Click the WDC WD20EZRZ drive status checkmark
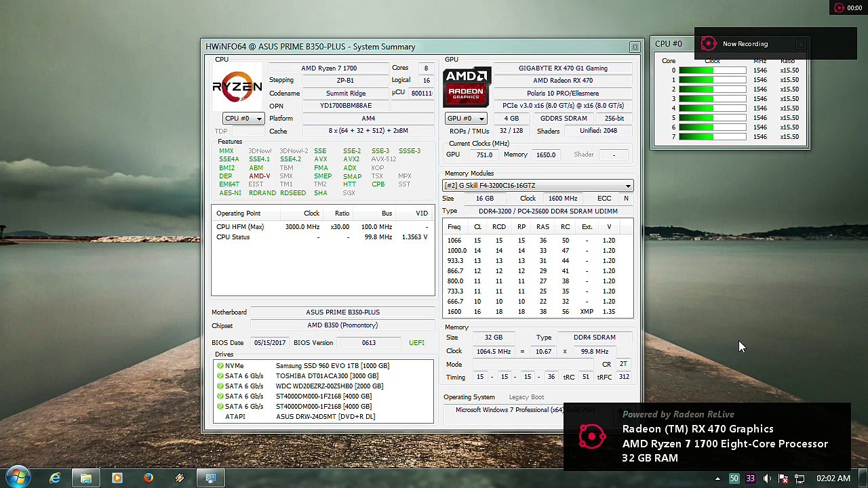The height and width of the screenshot is (488, 868). click(x=220, y=386)
